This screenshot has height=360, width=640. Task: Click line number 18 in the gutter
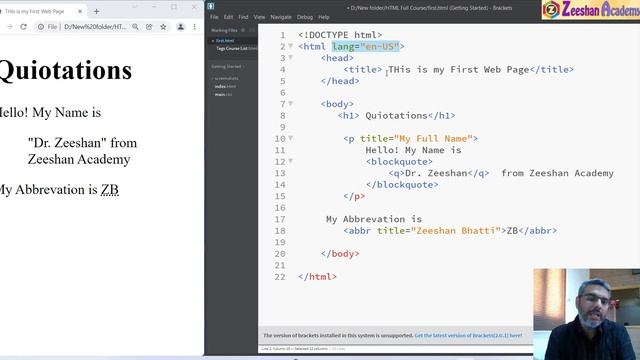coord(280,231)
